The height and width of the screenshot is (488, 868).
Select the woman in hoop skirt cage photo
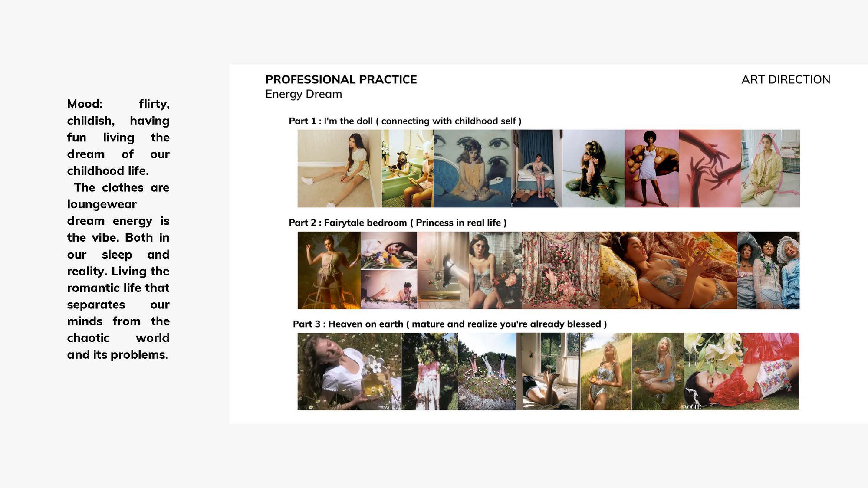(x=329, y=270)
